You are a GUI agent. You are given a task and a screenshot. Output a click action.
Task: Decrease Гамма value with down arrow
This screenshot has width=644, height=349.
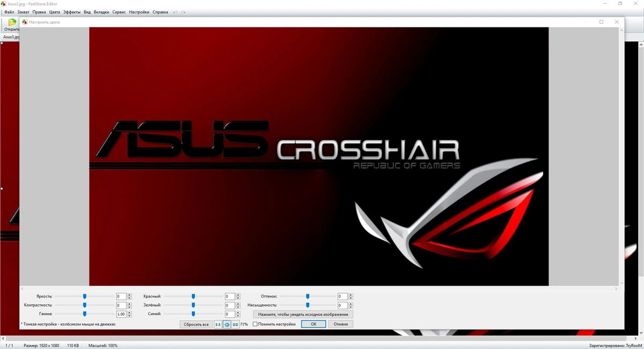click(x=129, y=316)
